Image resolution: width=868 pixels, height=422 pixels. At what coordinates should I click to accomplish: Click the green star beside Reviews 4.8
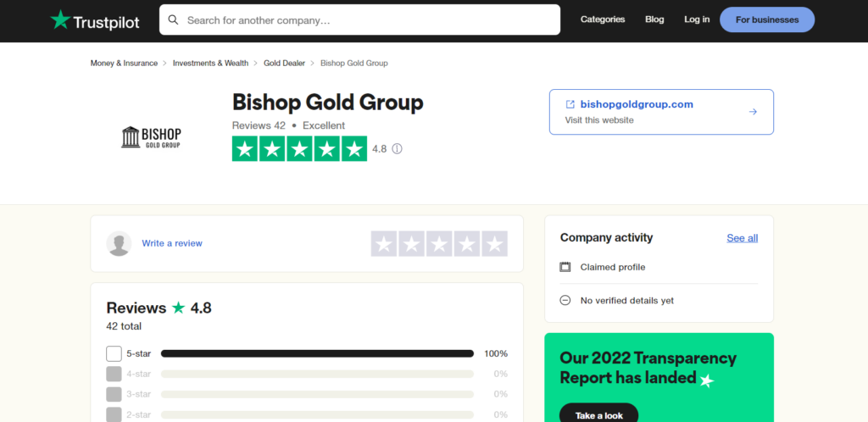pyautogui.click(x=178, y=308)
